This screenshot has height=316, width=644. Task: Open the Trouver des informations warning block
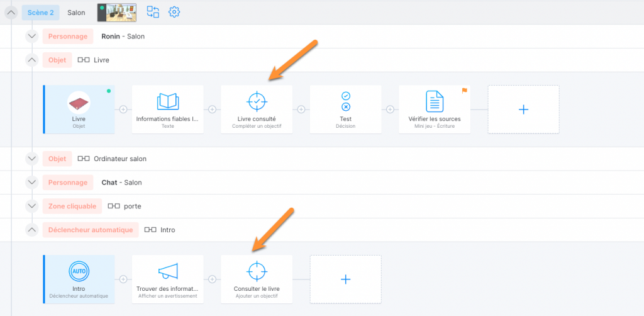click(167, 279)
